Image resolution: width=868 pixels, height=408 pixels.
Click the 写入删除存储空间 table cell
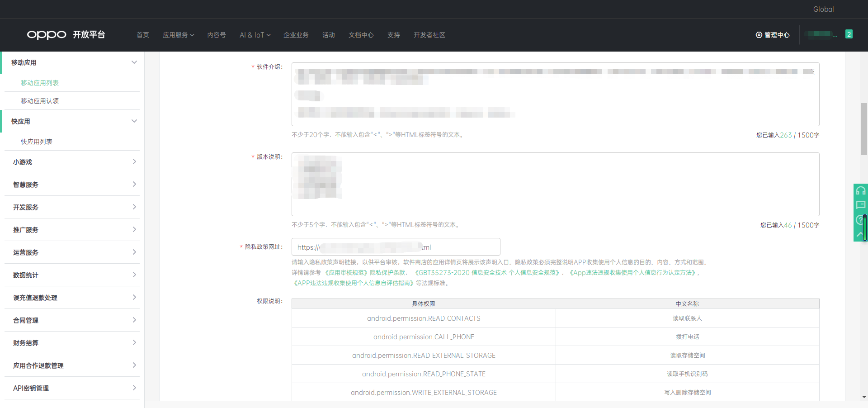click(687, 392)
